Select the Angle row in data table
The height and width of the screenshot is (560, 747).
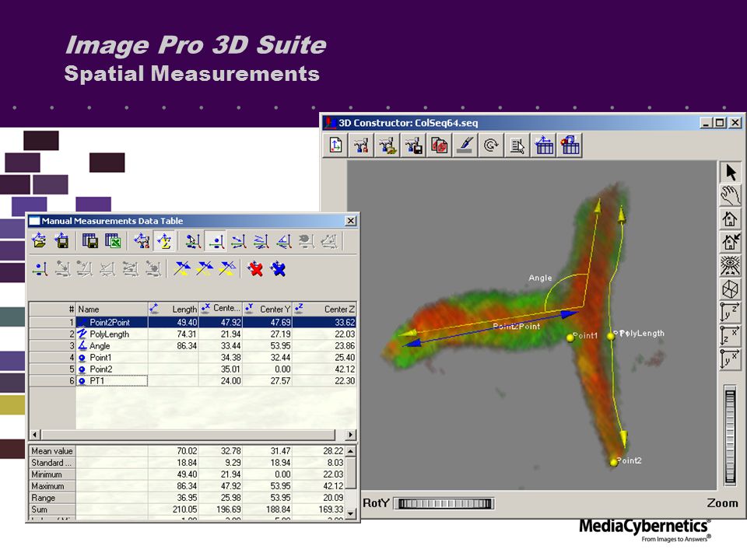[192, 345]
